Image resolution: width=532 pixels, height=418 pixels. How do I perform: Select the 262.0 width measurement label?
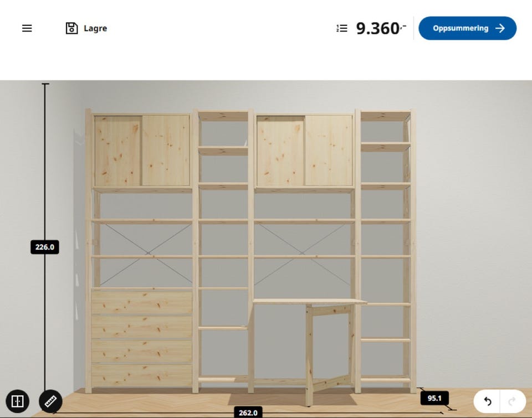[248, 412]
